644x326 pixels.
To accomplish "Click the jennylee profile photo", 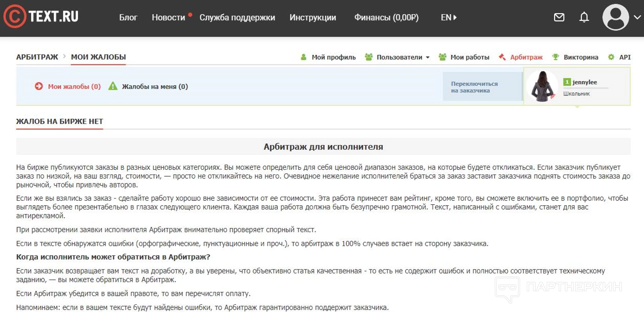I will pos(541,86).
